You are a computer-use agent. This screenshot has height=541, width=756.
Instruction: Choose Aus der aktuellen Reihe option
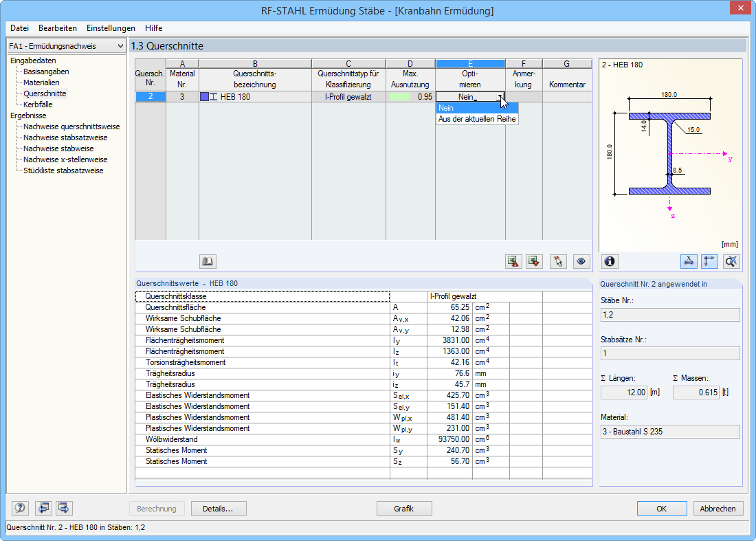(478, 119)
